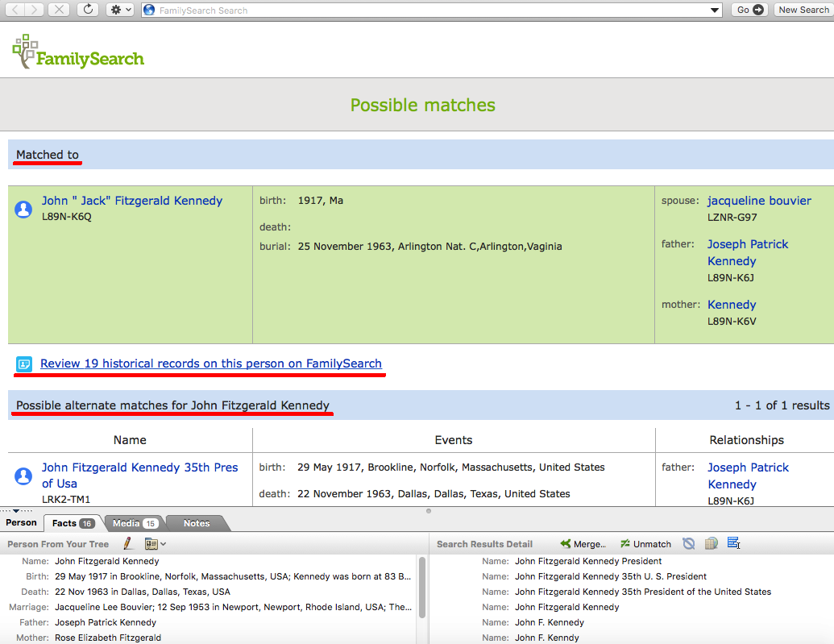Click the FamilySearch tree logo
Image resolution: width=834 pixels, height=644 pixels.
pyautogui.click(x=78, y=52)
